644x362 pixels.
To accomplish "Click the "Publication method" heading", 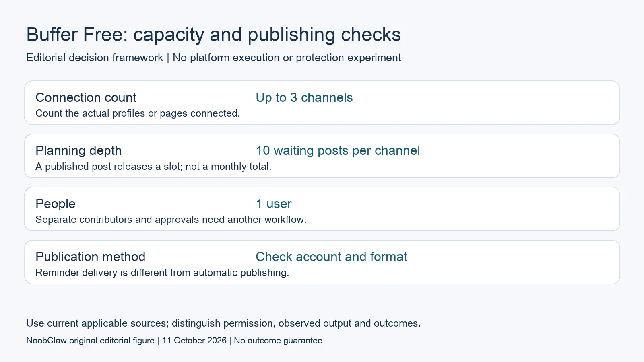I will coord(91,257).
